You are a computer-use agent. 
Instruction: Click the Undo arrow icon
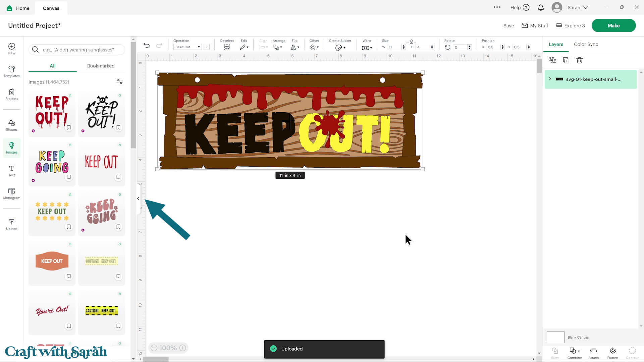[147, 45]
